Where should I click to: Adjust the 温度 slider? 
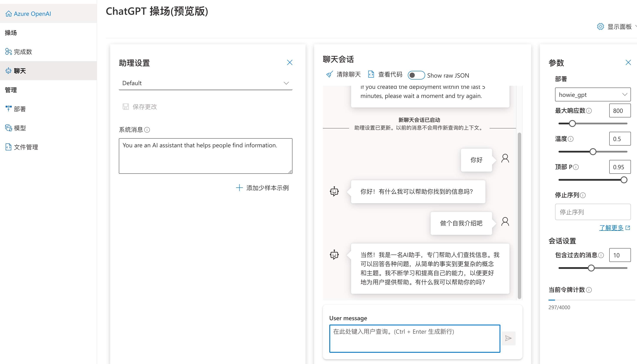pos(593,152)
